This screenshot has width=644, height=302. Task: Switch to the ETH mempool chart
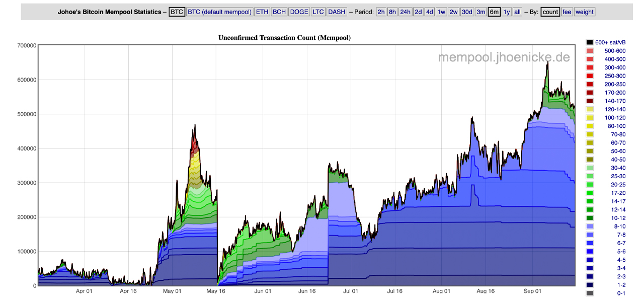[262, 11]
